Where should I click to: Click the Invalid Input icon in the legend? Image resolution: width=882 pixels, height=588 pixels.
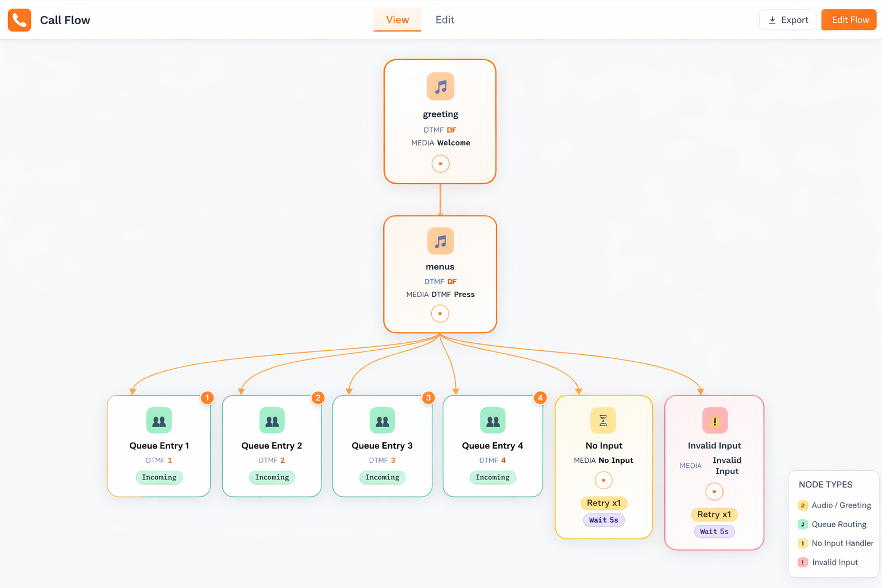click(x=802, y=562)
